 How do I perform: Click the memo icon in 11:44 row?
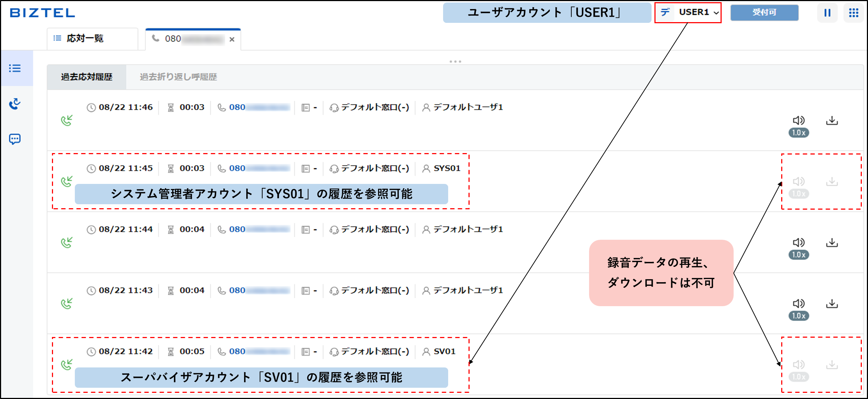[x=306, y=230]
